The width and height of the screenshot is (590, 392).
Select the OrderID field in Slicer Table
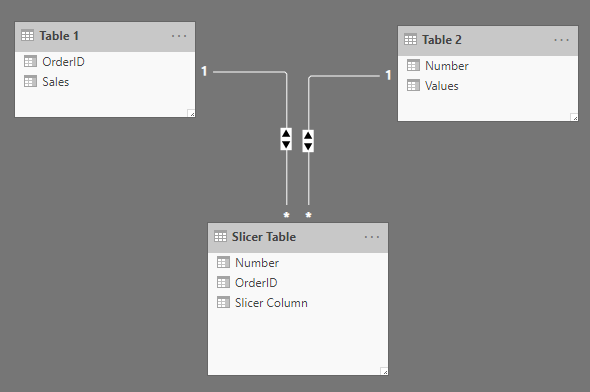[298, 283]
